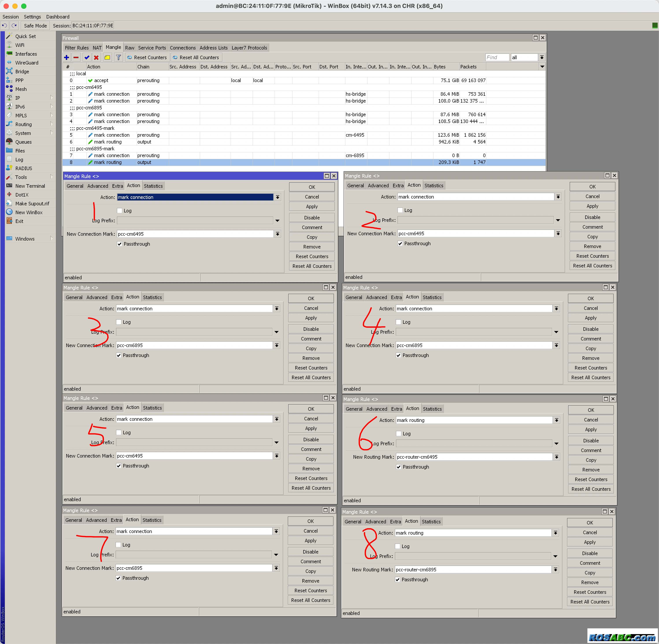
Task: Open Action dropdown in pcc-router-cm6895 dialog
Action: pyautogui.click(x=556, y=533)
